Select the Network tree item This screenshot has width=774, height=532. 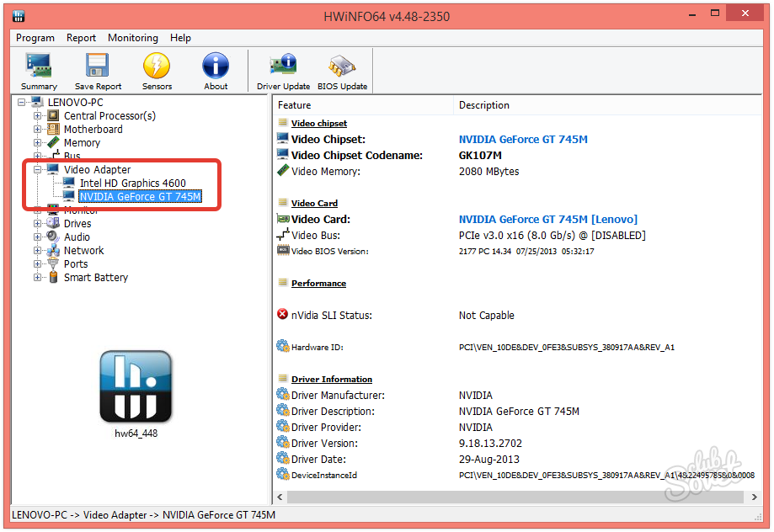83,251
